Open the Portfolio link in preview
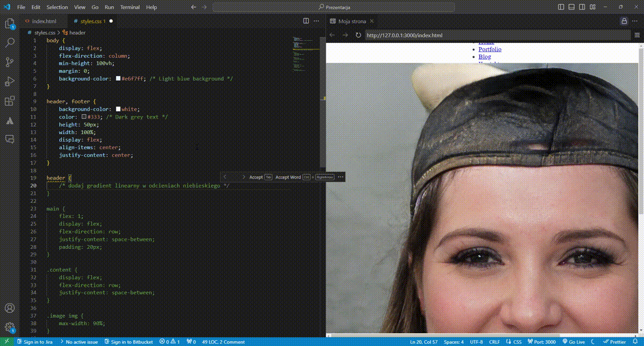 [490, 49]
